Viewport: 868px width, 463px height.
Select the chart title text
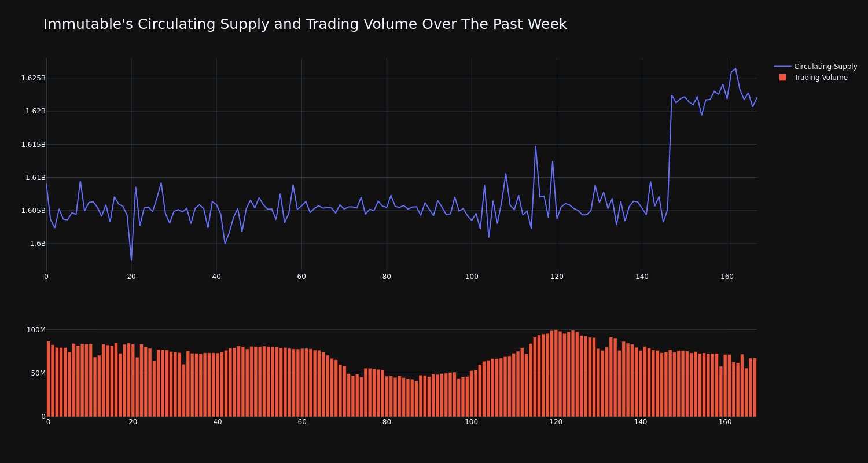(x=305, y=24)
